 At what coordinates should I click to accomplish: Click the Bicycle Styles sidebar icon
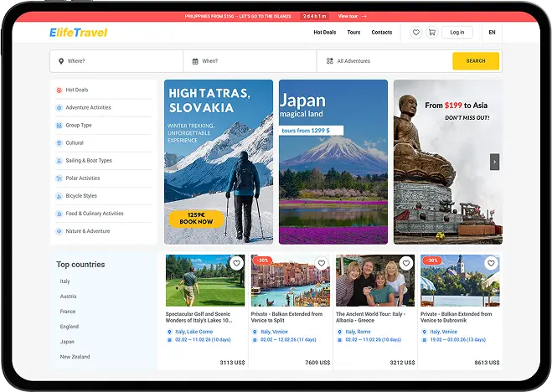[59, 196]
